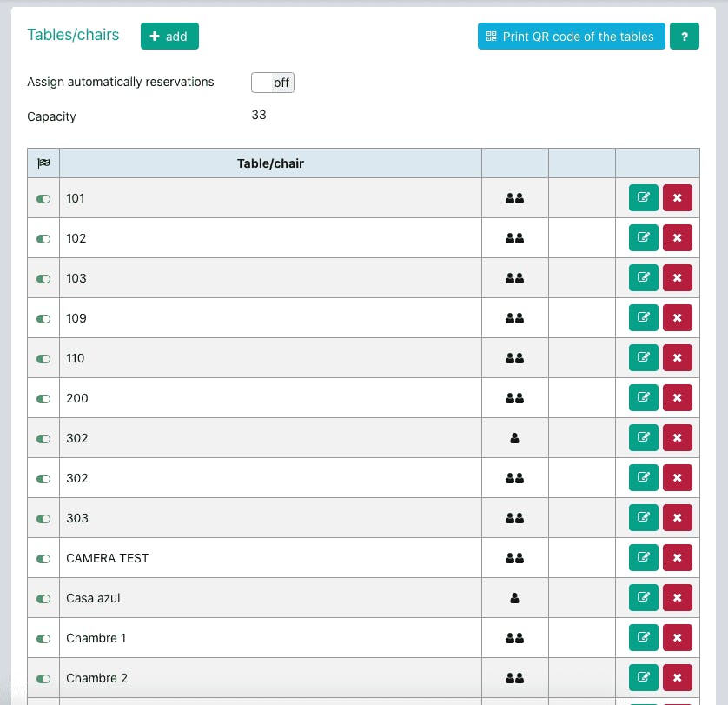Delete the Casa azul entry
The image size is (728, 705).
coord(678,597)
